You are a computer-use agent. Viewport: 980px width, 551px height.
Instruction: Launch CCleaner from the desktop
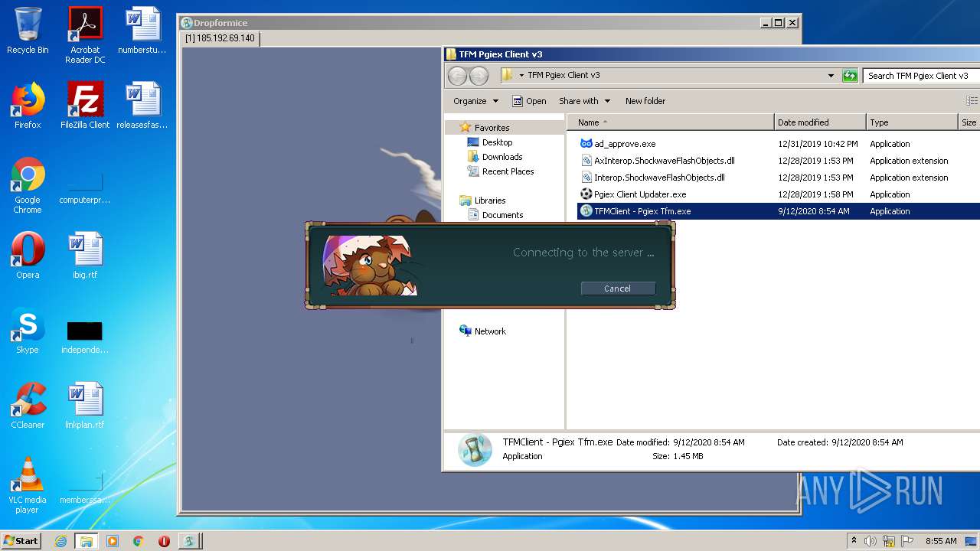(28, 405)
